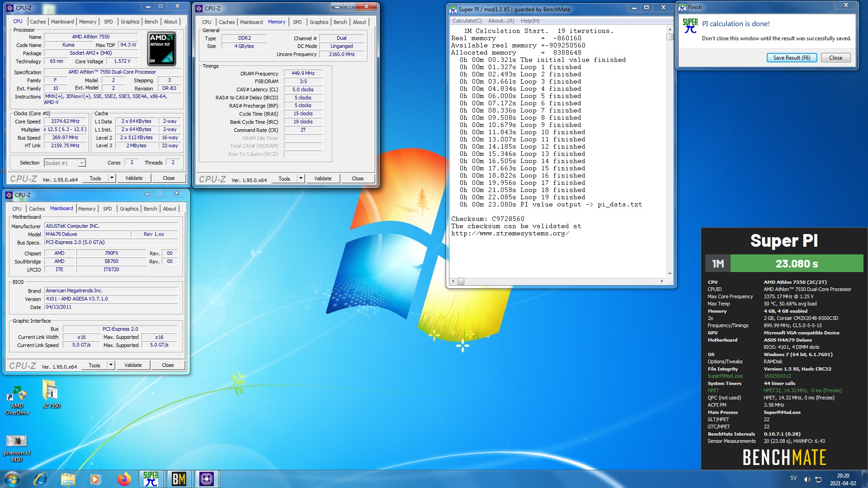868x488 pixels.
Task: Click the BenchMate logo in result panel
Action: tap(784, 457)
